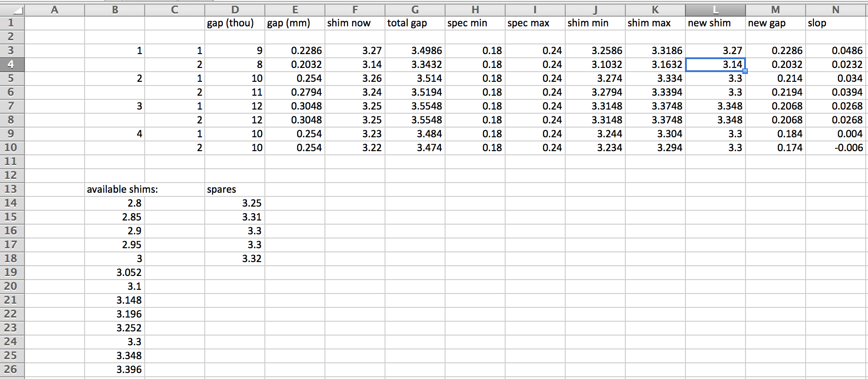868x379 pixels.
Task: Select the 'new shim' header cell
Action: [x=715, y=23]
